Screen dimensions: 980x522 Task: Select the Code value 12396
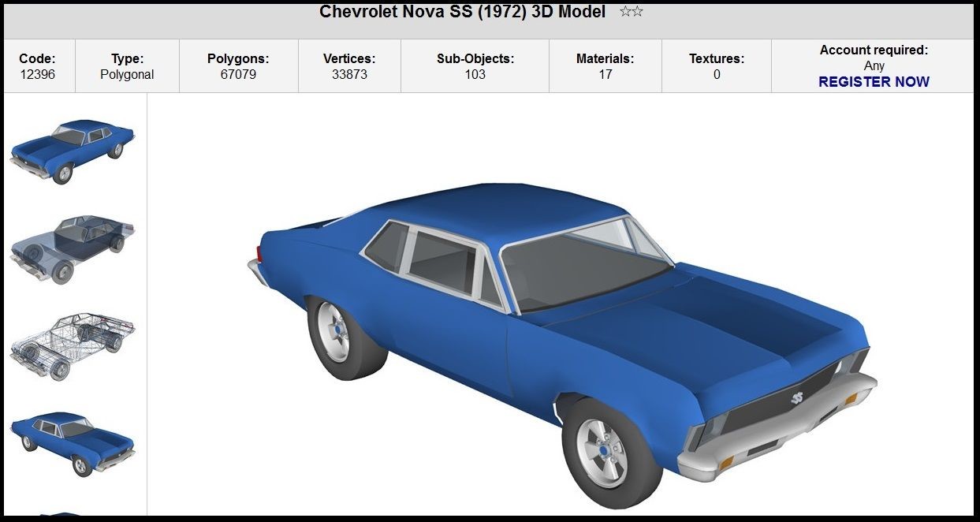tap(37, 75)
